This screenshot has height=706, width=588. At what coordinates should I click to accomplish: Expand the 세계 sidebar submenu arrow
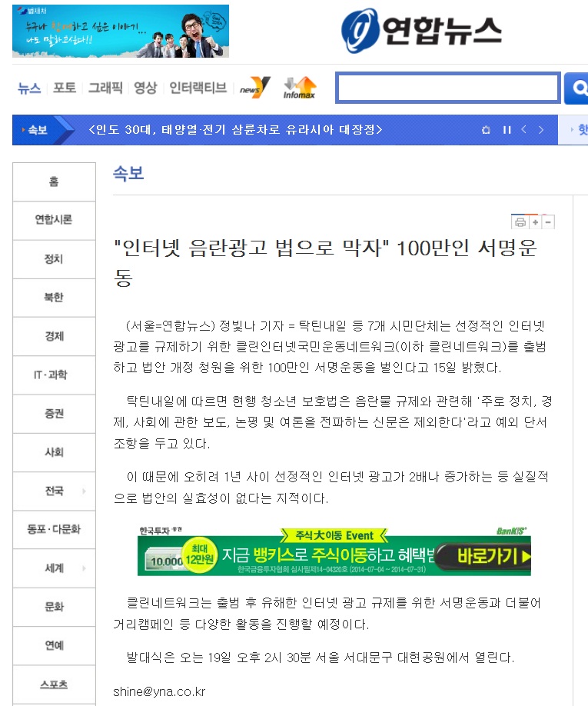(84, 568)
